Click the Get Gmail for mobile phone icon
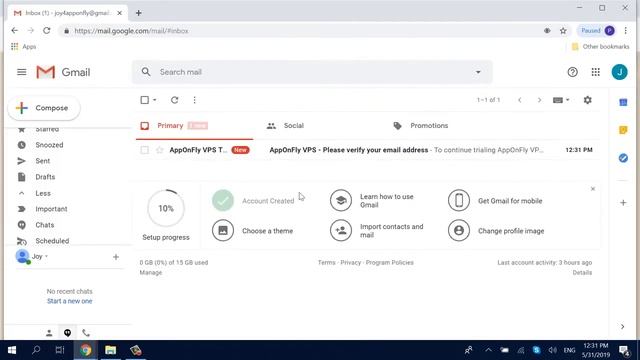 459,200
